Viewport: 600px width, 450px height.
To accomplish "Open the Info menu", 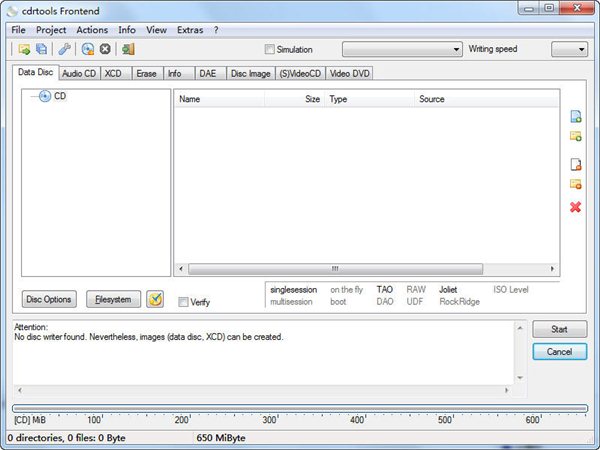I will click(x=127, y=30).
